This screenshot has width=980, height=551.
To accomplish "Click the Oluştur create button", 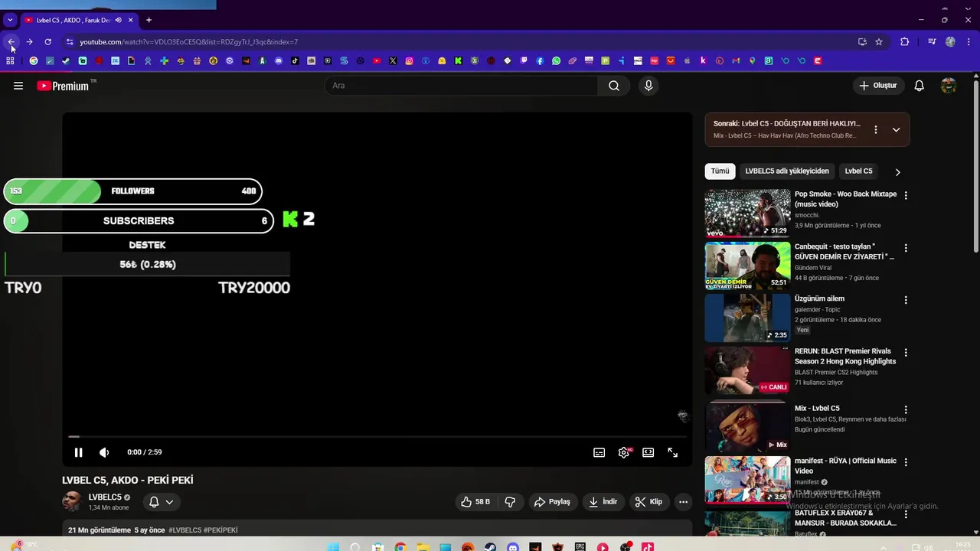I will 879,86.
